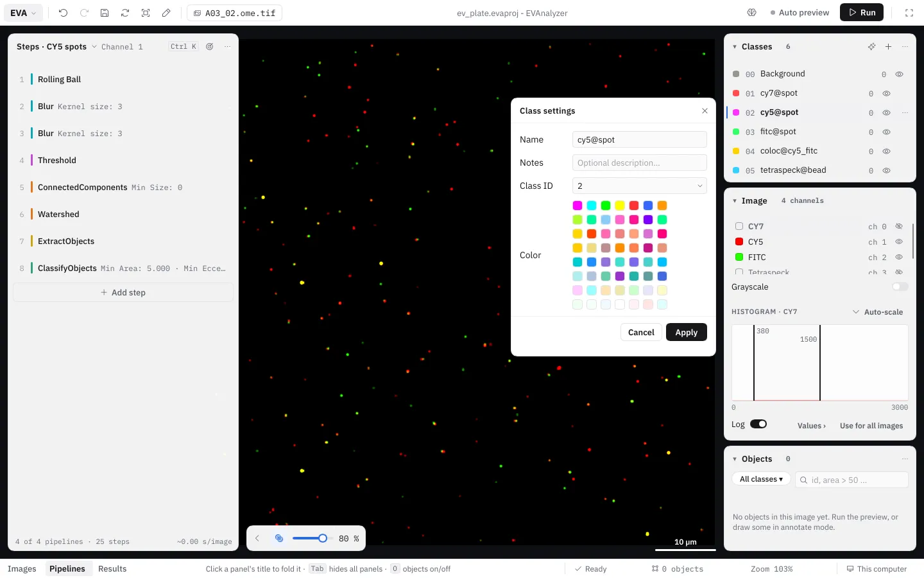Click the sparkle auto-generate icon in Classes
The image size is (924, 578).
871,46
